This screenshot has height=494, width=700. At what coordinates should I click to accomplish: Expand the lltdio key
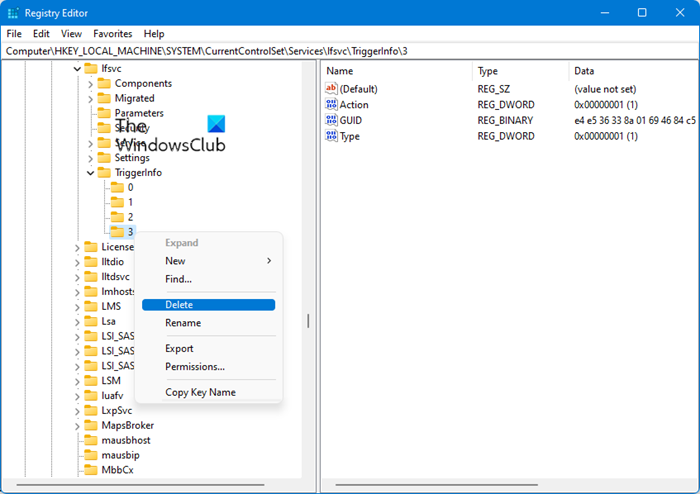click(77, 262)
